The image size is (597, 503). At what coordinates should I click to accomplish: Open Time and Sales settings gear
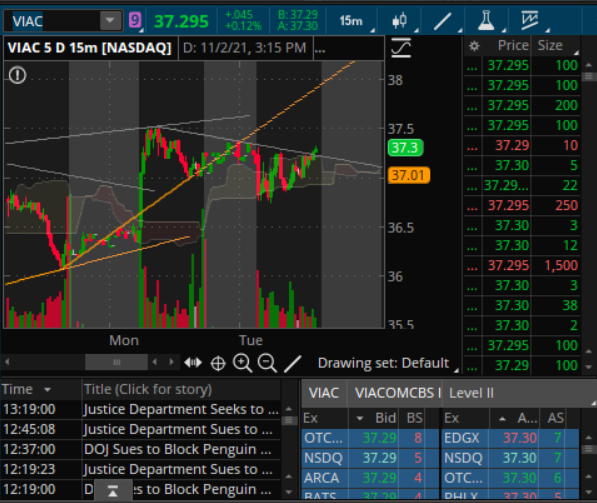[x=474, y=46]
